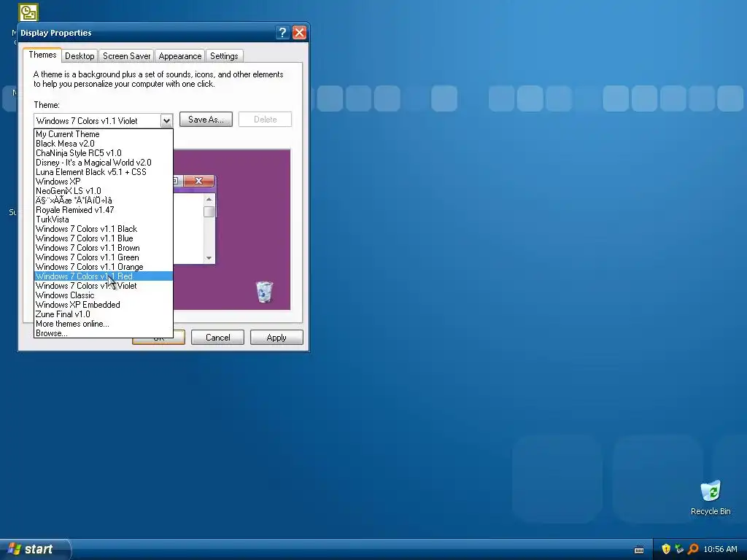Go to the Appearance tab
The width and height of the screenshot is (747, 560).
179,56
